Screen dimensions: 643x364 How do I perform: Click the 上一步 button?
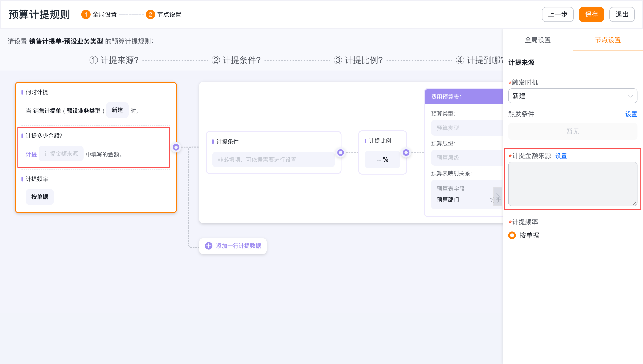click(x=558, y=14)
